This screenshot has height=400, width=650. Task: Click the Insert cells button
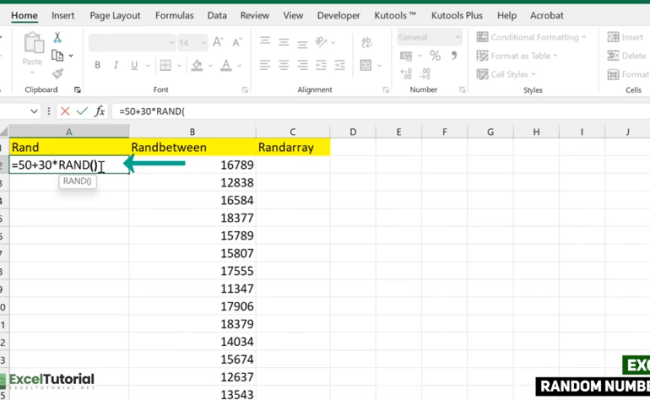point(625,37)
